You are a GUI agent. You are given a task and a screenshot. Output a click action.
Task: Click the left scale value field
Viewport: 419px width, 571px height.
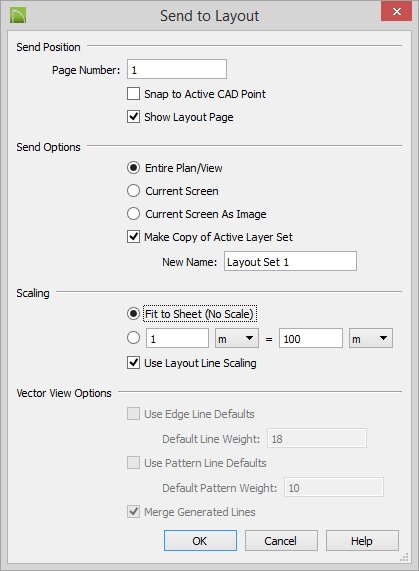177,338
